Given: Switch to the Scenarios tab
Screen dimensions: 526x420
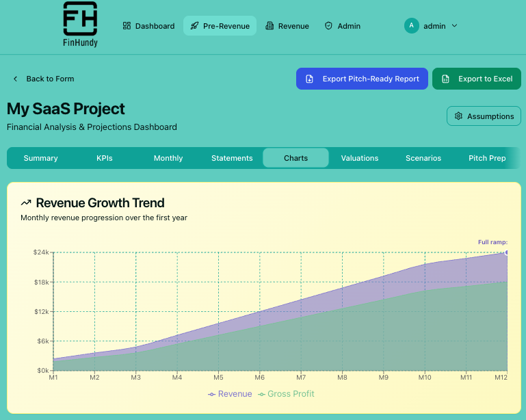Looking at the screenshot, I should click(x=423, y=158).
